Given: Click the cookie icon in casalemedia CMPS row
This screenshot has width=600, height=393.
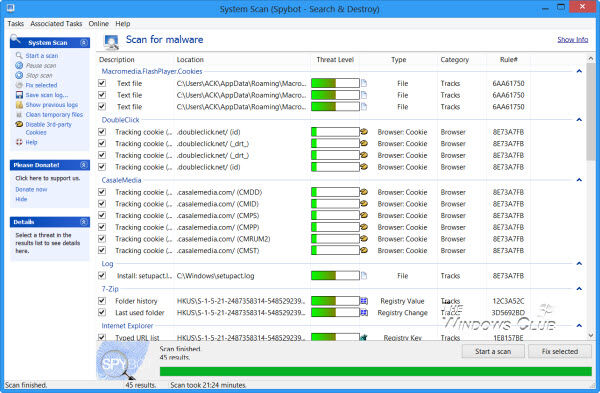Looking at the screenshot, I should pos(364,215).
